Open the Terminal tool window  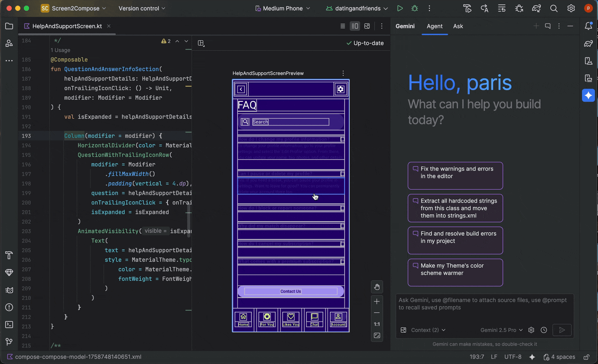point(9,325)
